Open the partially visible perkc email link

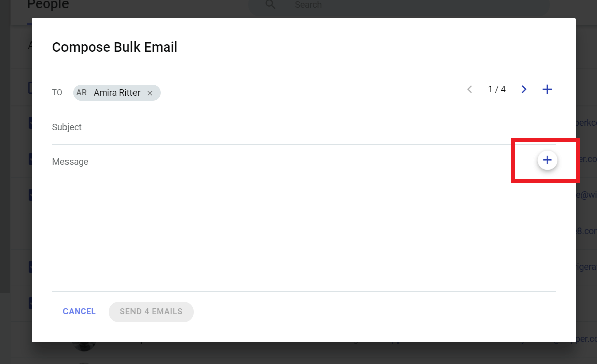point(586,123)
